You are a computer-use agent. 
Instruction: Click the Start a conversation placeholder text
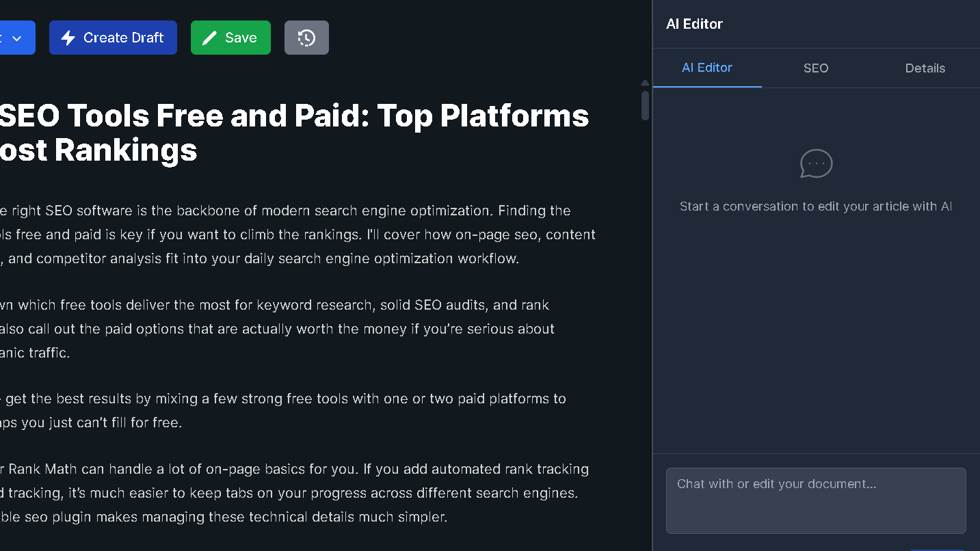tap(816, 206)
